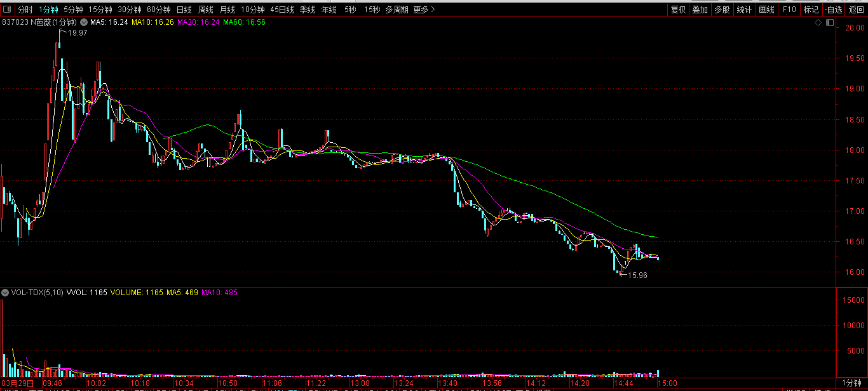The height and width of the screenshot is (391, 868).
Task: Click the 统计 statistics button
Action: click(744, 10)
